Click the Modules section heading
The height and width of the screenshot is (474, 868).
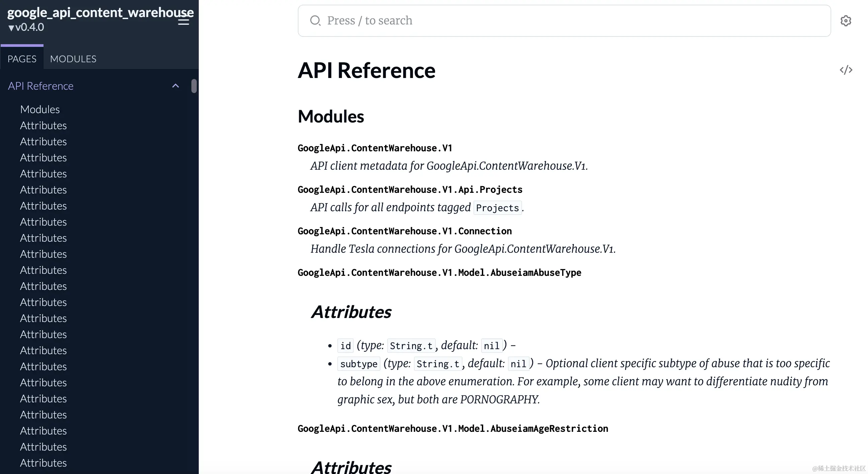click(331, 116)
